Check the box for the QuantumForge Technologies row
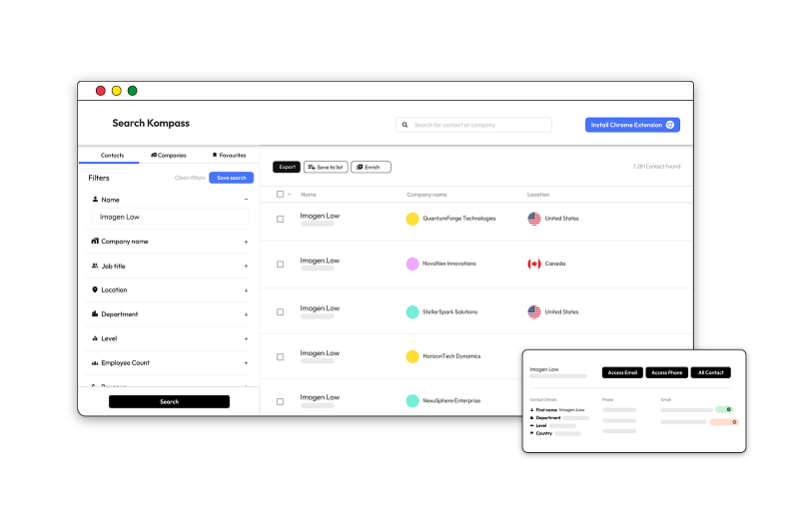Viewport: 799px width, 532px height. 281,219
